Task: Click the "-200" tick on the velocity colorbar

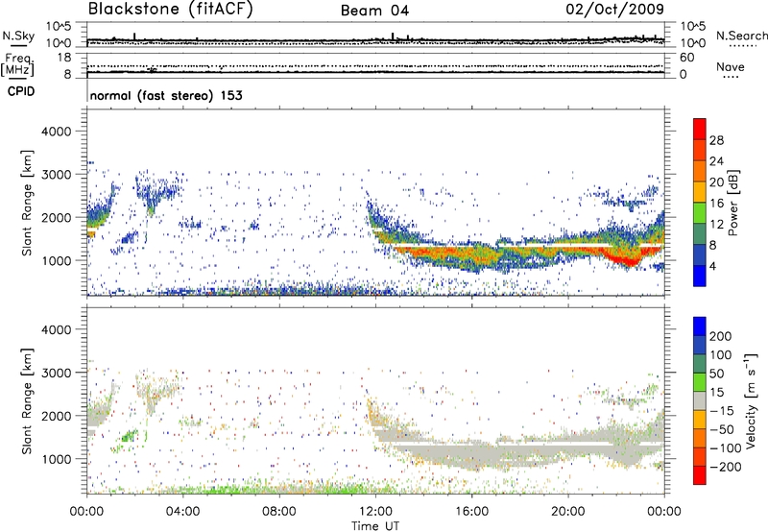Action: [725, 467]
